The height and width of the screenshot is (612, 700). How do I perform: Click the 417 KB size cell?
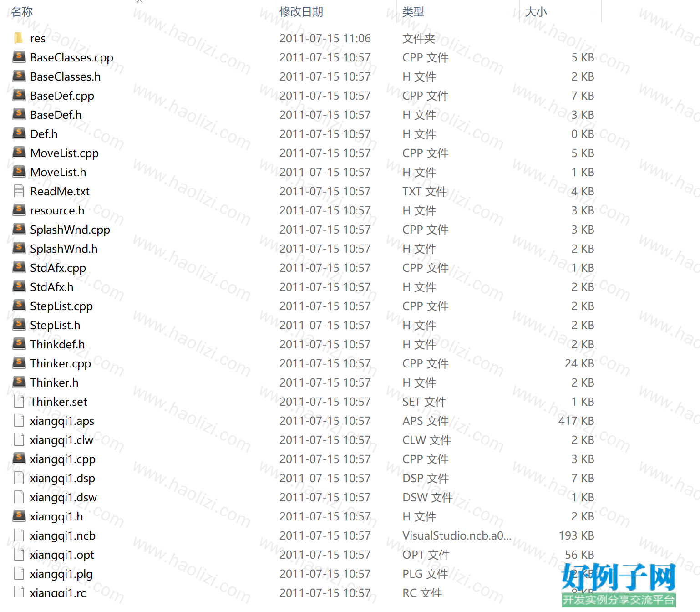point(576,421)
